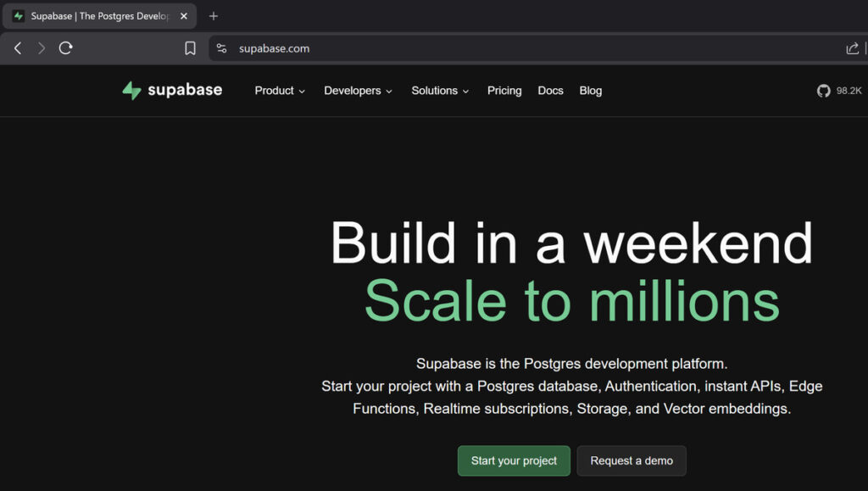Image resolution: width=868 pixels, height=491 pixels.
Task: Open the Solutions dropdown menu
Action: pyautogui.click(x=440, y=91)
